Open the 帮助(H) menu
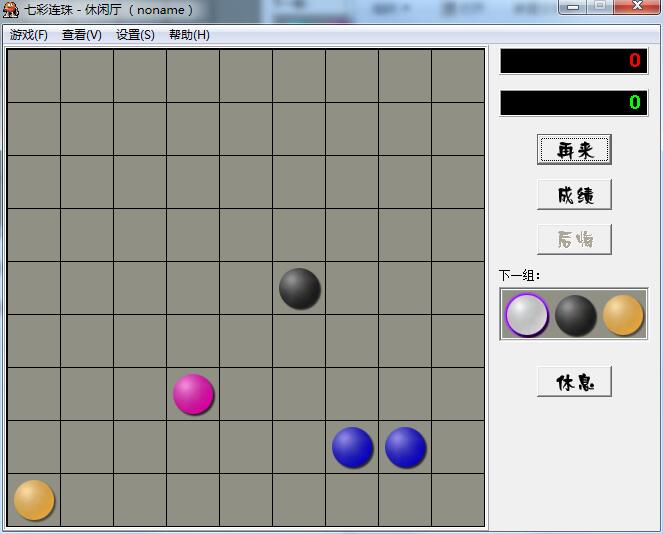The width and height of the screenshot is (663, 534). tap(189, 35)
